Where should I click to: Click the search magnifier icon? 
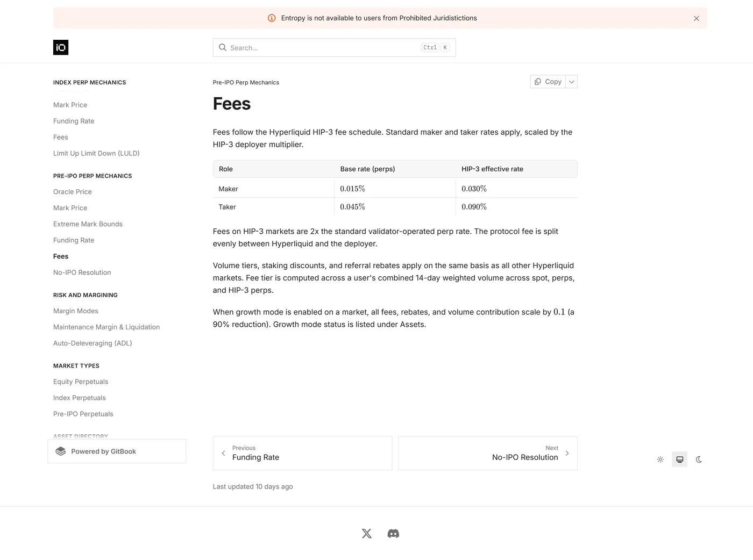(x=222, y=47)
